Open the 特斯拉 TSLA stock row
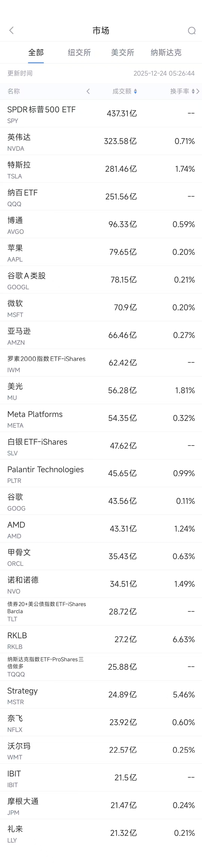 (101, 169)
